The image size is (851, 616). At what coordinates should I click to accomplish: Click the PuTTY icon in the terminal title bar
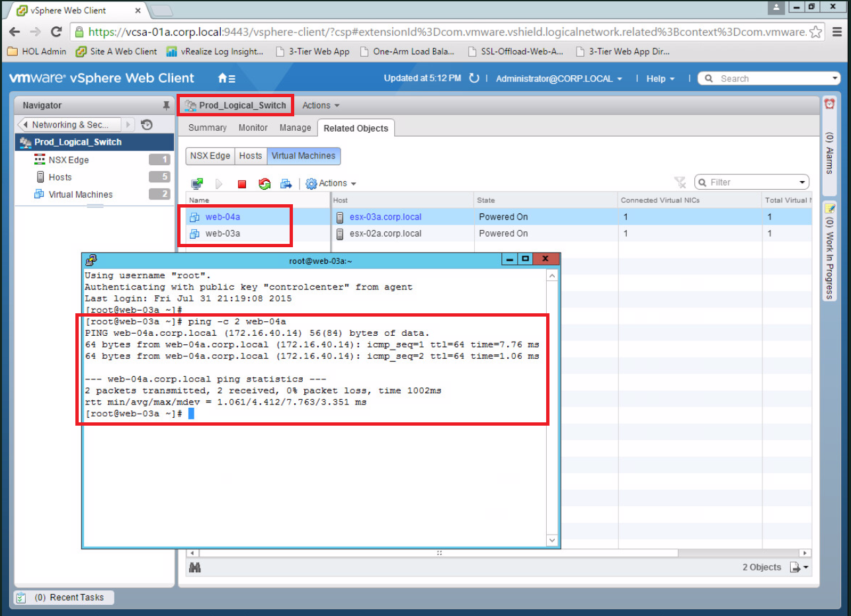91,260
